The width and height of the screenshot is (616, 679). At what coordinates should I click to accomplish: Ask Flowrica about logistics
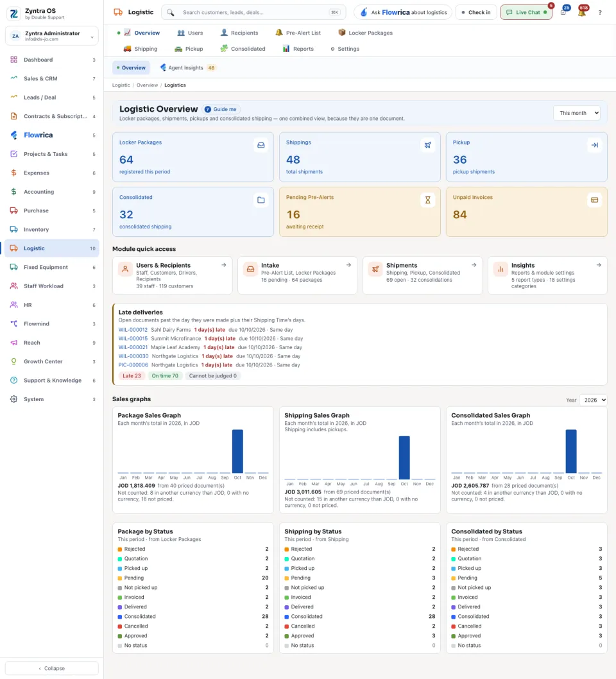coord(403,13)
